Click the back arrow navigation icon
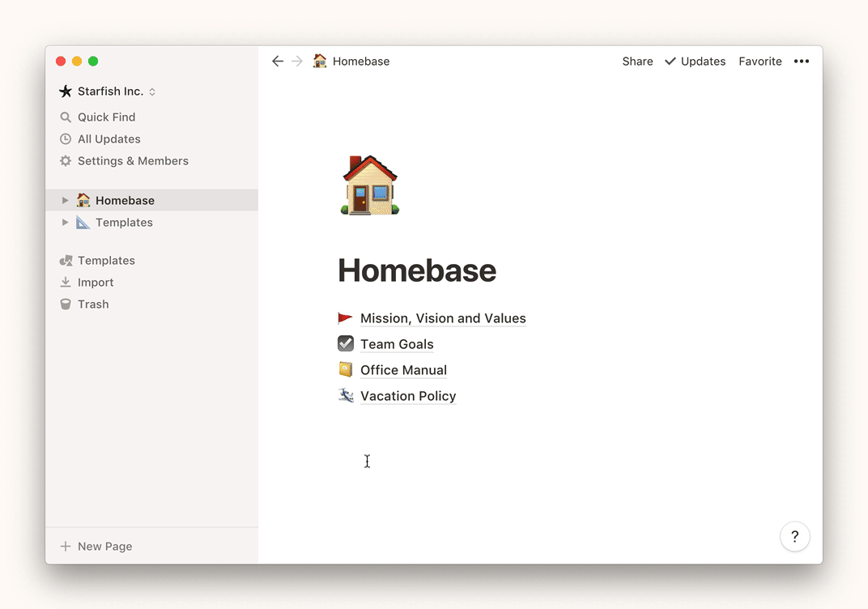 click(278, 62)
